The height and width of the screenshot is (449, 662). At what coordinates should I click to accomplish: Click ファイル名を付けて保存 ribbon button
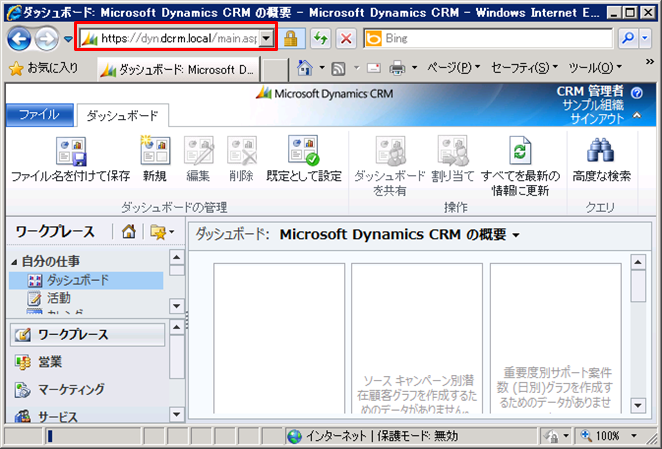coord(71,160)
